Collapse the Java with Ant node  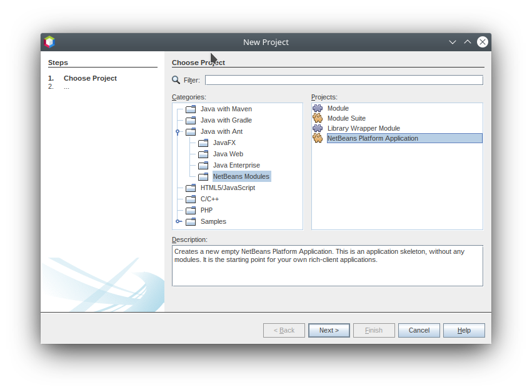pyautogui.click(x=178, y=131)
